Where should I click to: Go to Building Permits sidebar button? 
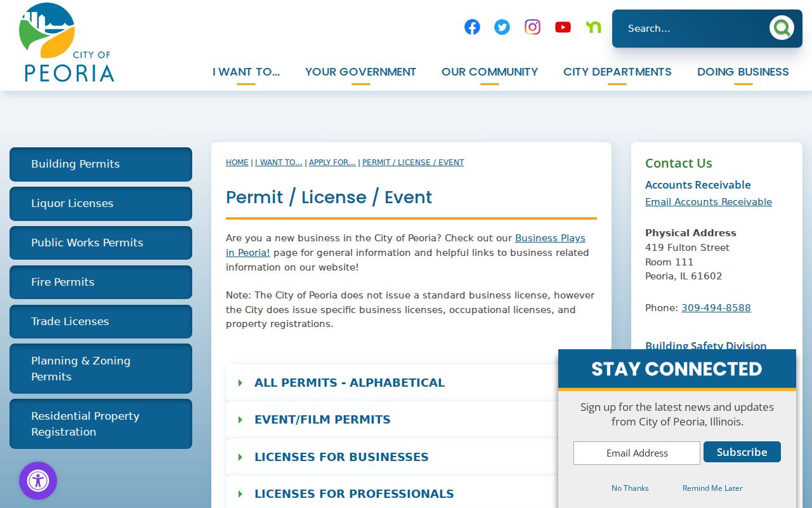pos(101,164)
